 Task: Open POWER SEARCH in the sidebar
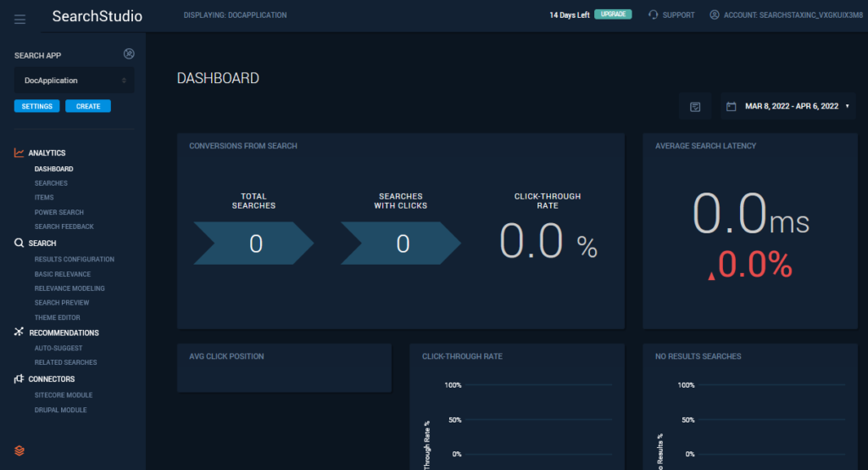coord(58,212)
